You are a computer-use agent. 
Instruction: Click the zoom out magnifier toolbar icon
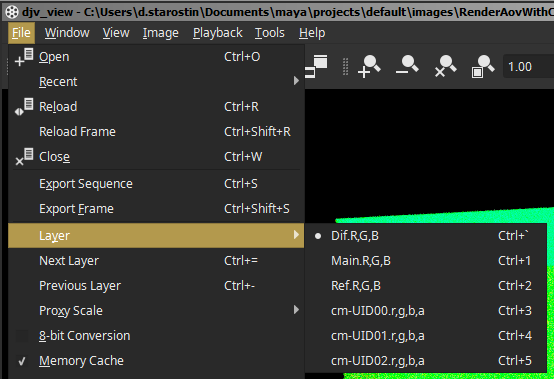[x=407, y=65]
